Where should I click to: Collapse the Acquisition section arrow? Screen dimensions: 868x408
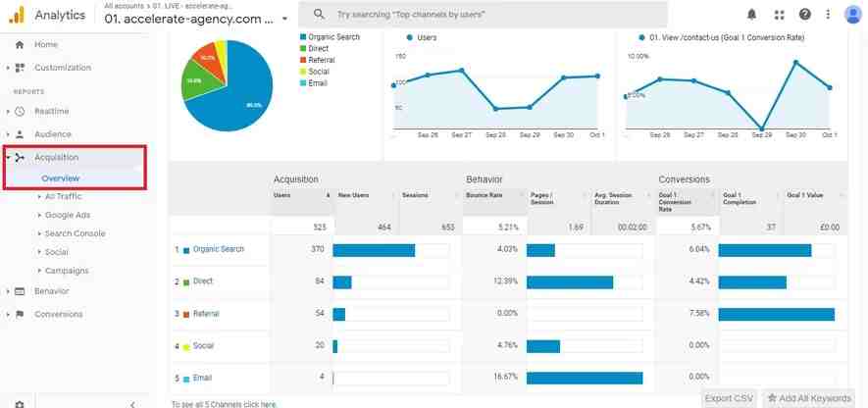[x=8, y=158]
